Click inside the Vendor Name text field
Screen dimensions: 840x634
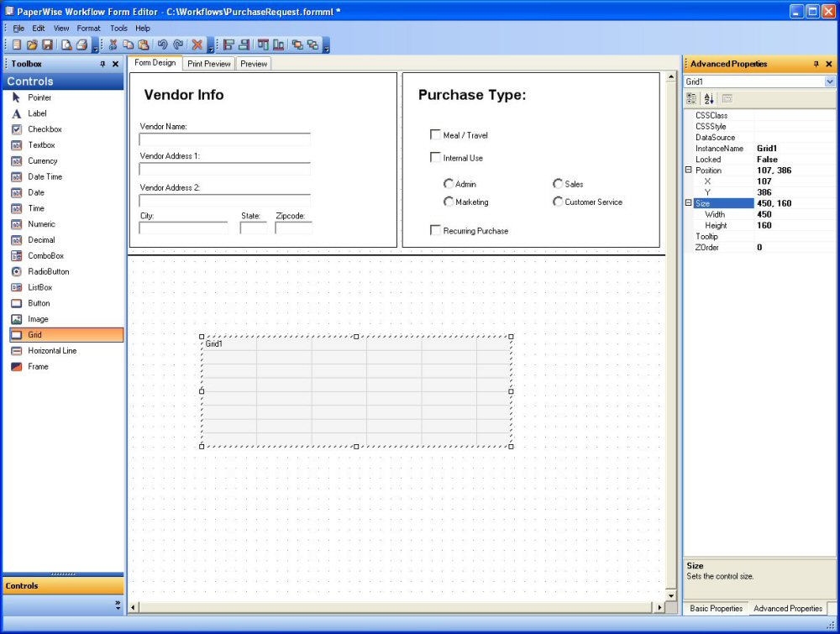224,139
